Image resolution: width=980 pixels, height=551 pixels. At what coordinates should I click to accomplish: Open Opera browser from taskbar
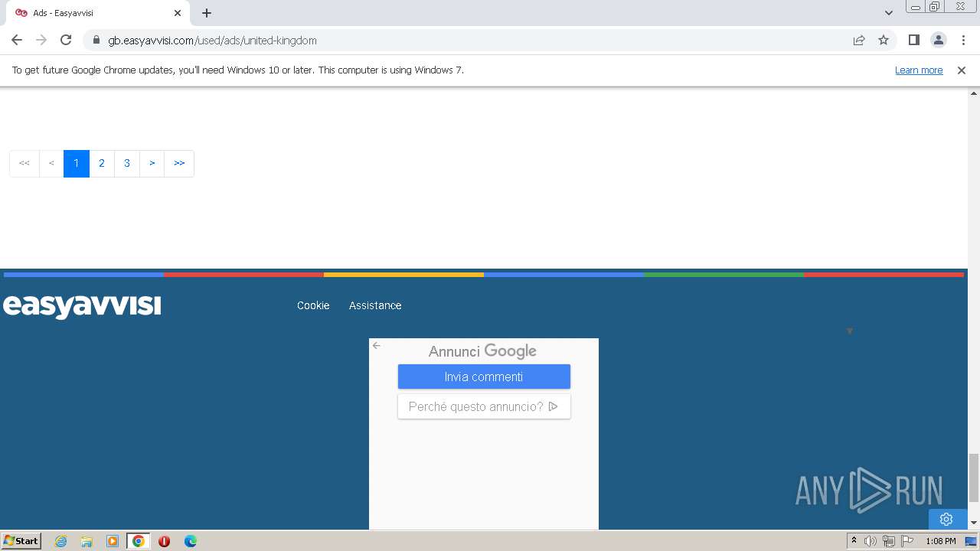pyautogui.click(x=164, y=541)
